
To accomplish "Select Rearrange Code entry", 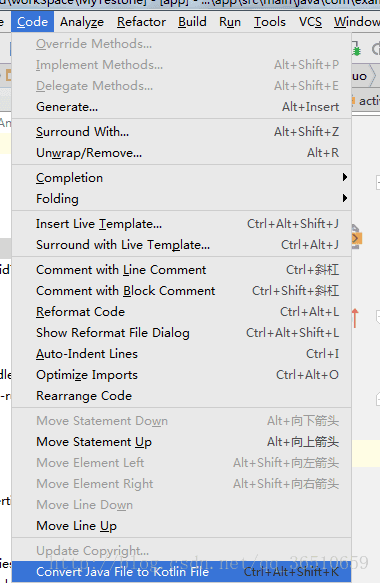I will [x=181, y=396].
